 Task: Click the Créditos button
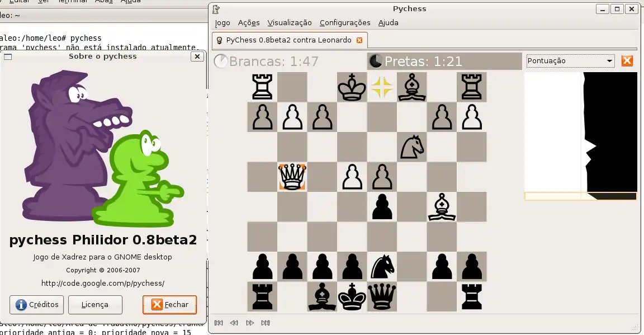37,305
